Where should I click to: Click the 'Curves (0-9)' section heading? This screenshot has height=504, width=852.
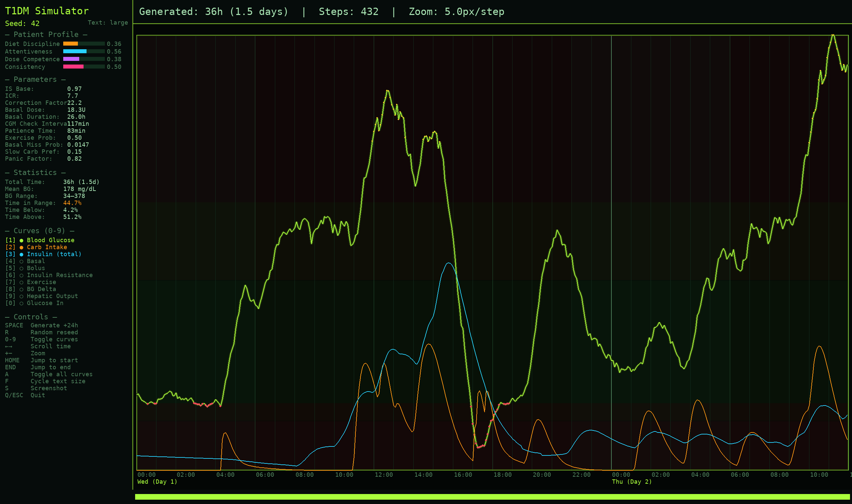[39, 231]
